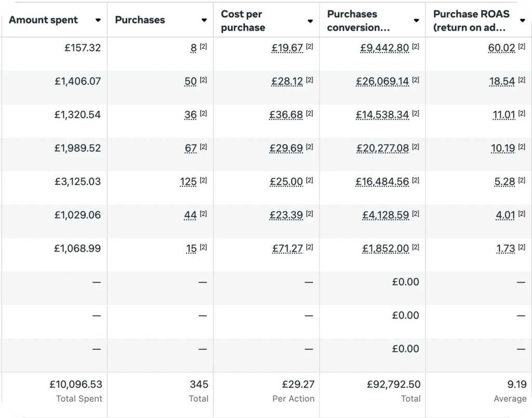Click the 67 purchases value

[x=191, y=148]
